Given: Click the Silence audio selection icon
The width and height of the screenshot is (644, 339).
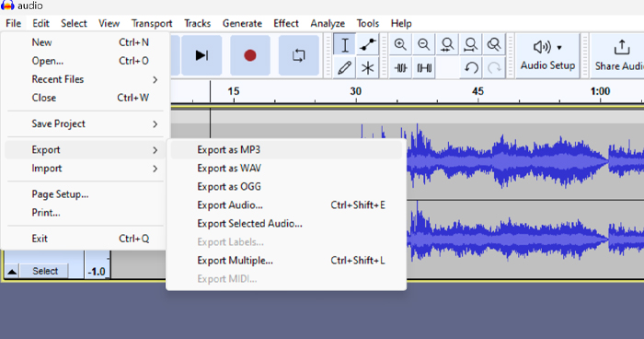Looking at the screenshot, I should tap(424, 67).
